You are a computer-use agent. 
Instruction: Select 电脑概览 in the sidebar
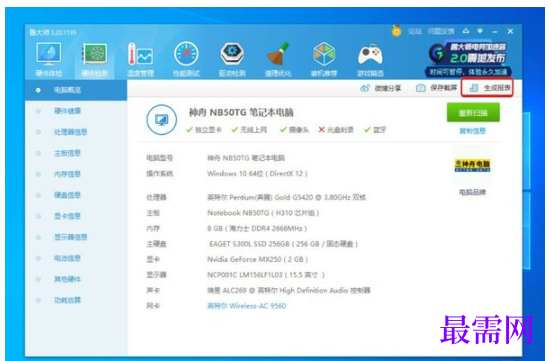coord(76,90)
